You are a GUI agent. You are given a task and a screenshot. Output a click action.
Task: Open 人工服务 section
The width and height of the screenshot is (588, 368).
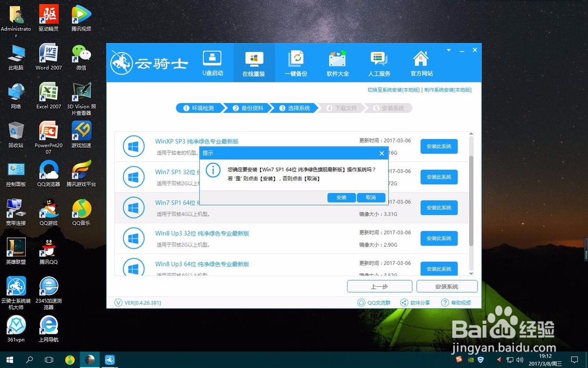coord(379,63)
